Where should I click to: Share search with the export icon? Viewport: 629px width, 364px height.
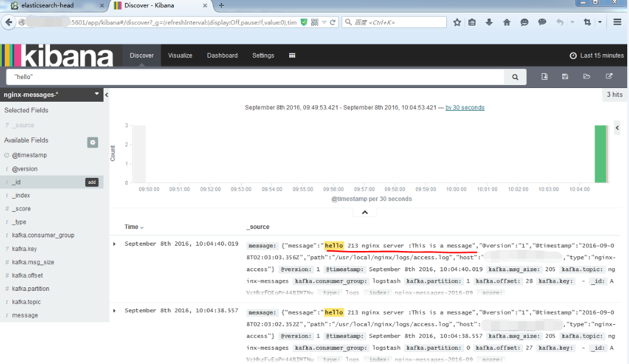[609, 76]
